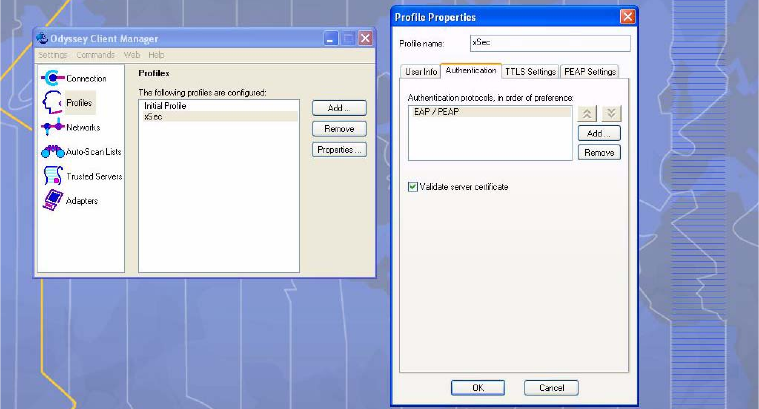Select Trusted Servers label in sidebar
Image resolution: width=759 pixels, height=409 pixels.
coord(94,176)
